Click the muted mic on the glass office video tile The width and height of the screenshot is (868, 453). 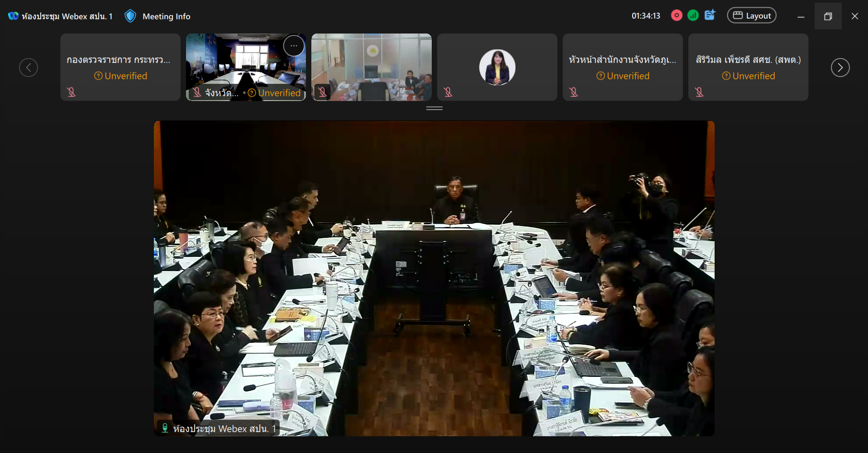[x=322, y=92]
